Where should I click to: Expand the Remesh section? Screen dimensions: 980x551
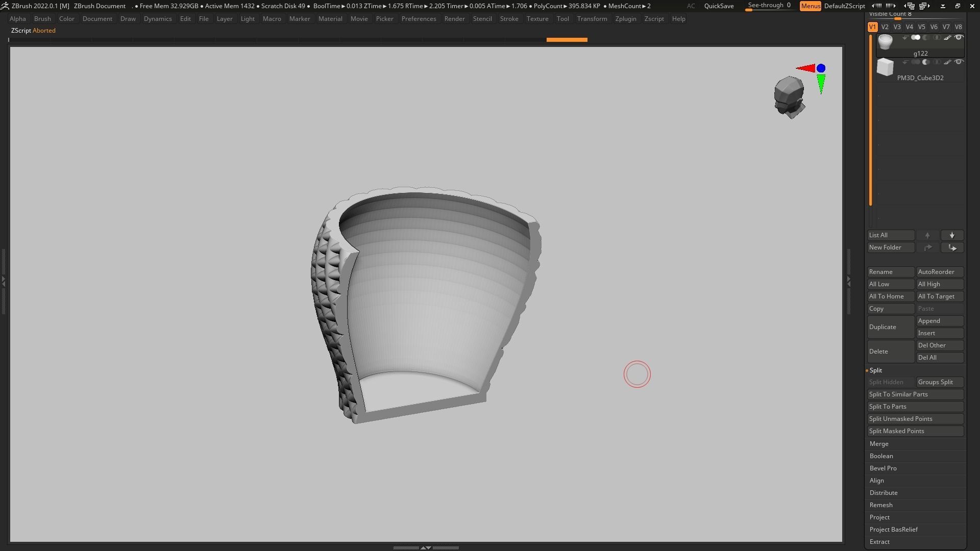click(x=881, y=505)
